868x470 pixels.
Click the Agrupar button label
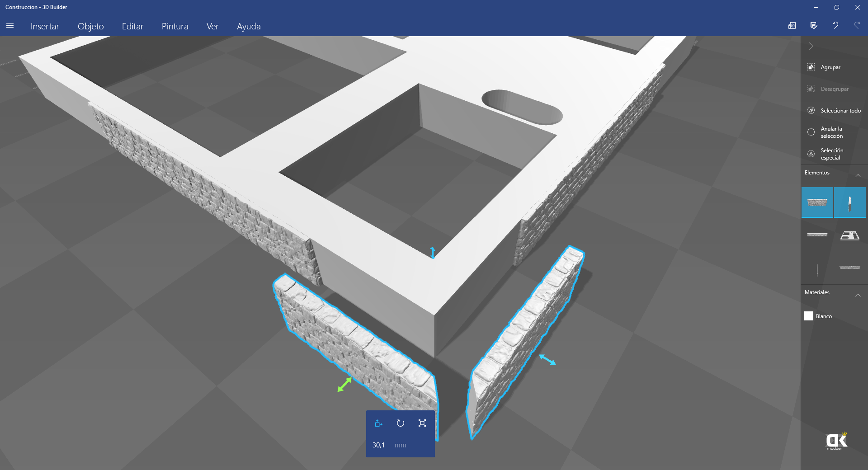830,67
